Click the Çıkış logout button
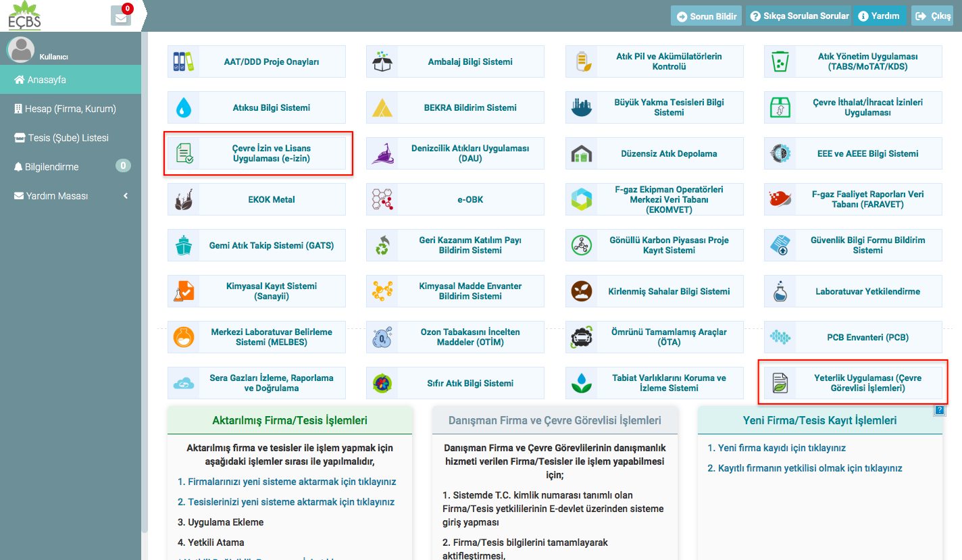Screen dimensions: 962x560 point(932,16)
